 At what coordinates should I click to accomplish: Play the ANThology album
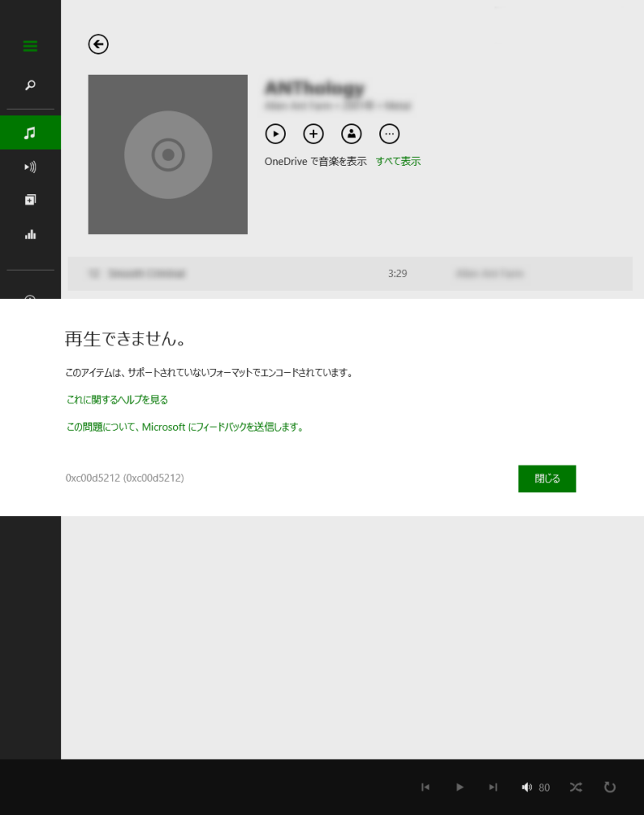[x=275, y=134]
